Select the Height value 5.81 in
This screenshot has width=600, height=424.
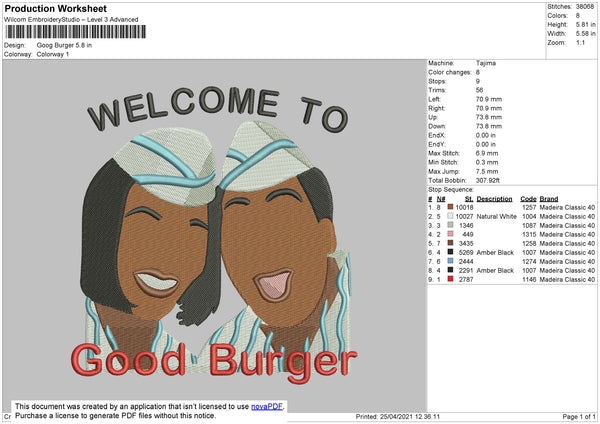585,24
